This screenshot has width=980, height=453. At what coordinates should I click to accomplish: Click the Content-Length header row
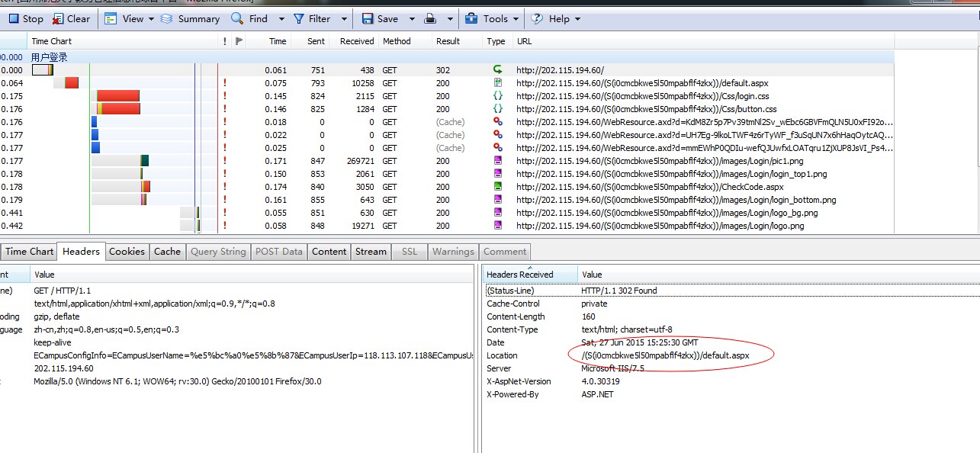click(731, 316)
